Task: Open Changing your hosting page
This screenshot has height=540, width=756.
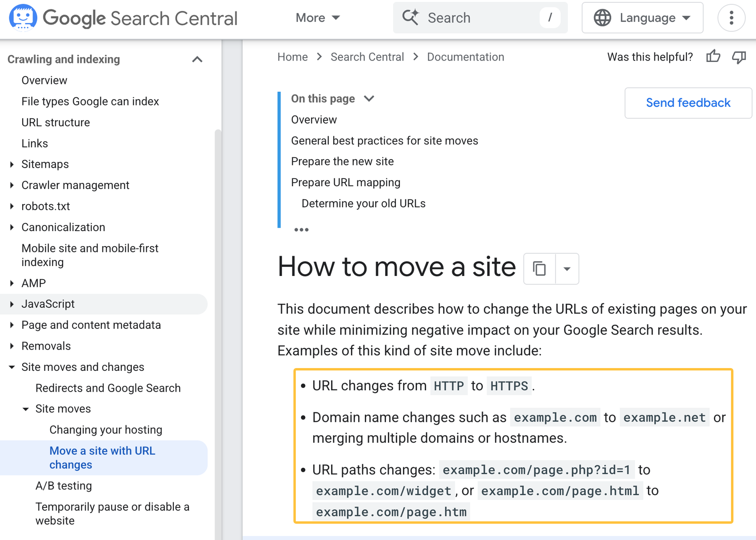Action: 105,430
